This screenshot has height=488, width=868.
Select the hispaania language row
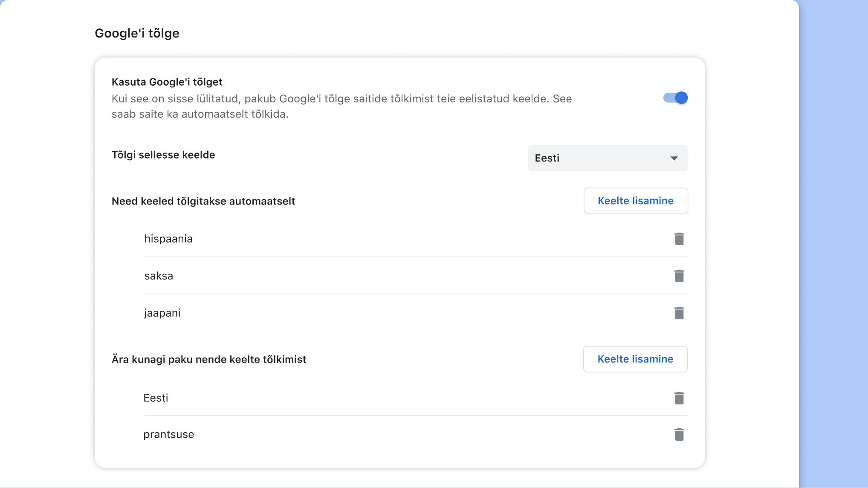[x=168, y=239]
